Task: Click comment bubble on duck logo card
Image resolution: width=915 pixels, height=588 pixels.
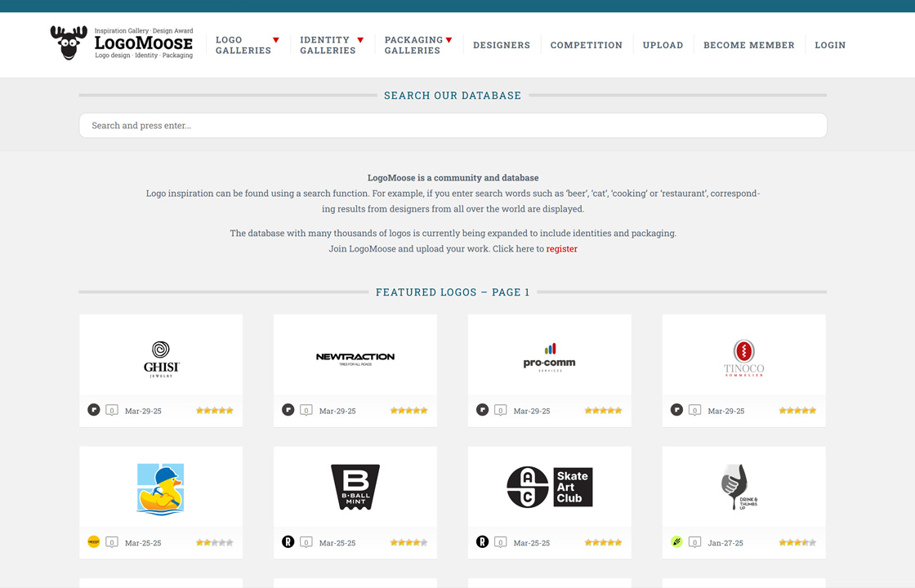Action: (112, 542)
